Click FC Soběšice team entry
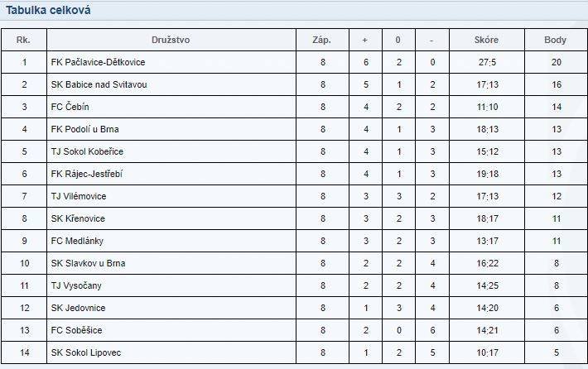Viewport: 588px width, 369px height. [x=76, y=330]
